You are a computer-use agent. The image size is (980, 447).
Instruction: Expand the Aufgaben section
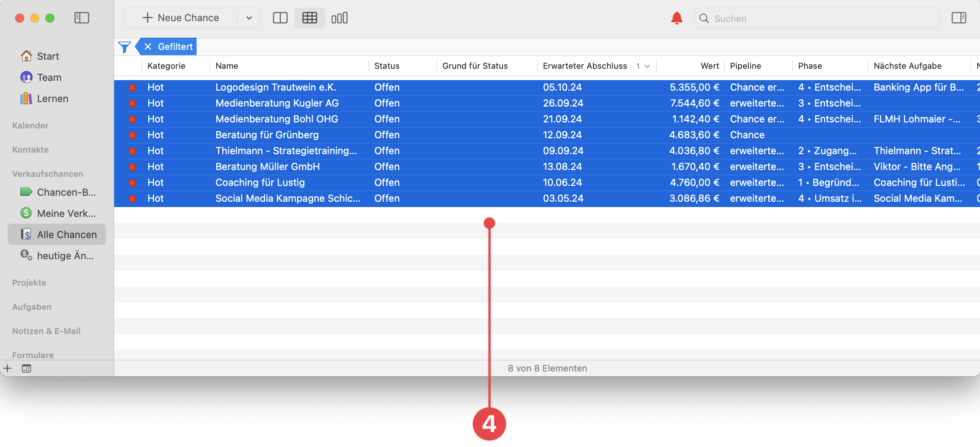(x=32, y=307)
